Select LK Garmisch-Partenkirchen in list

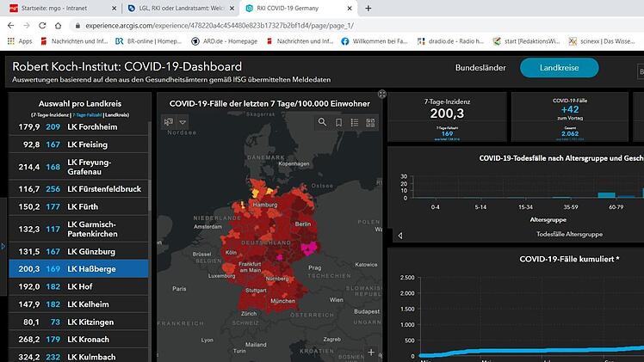(x=78, y=229)
